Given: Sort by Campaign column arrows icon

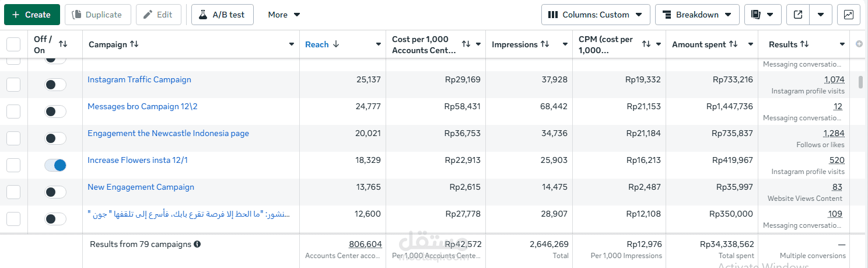Looking at the screenshot, I should point(134,44).
